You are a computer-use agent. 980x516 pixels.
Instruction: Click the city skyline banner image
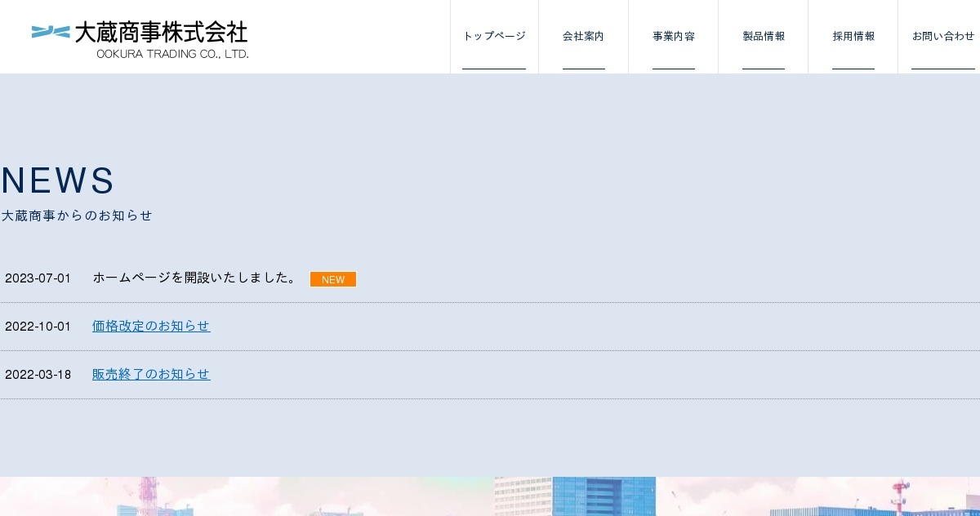coord(490,496)
